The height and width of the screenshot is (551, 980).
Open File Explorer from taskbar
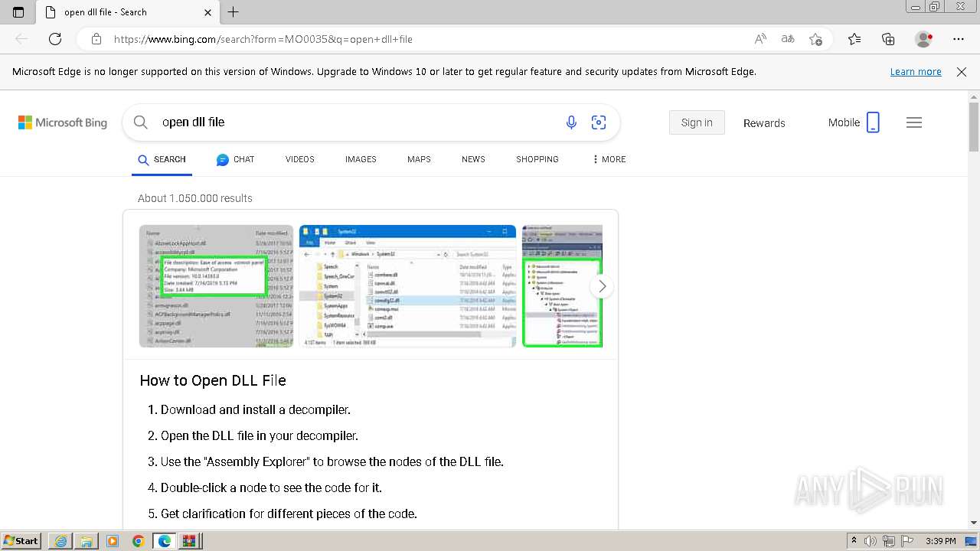pyautogui.click(x=87, y=541)
